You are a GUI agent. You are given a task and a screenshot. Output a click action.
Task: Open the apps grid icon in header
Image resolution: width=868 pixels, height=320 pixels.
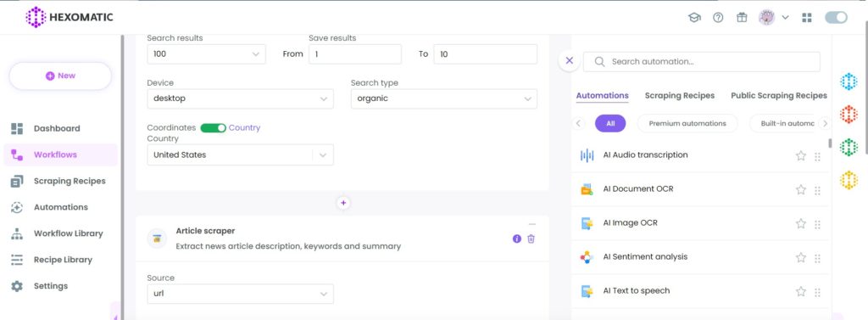(807, 18)
